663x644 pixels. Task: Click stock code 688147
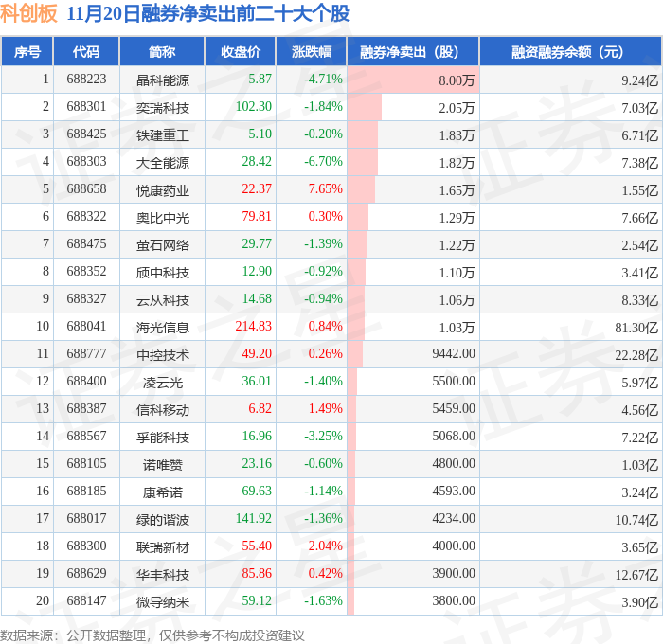[86, 601]
